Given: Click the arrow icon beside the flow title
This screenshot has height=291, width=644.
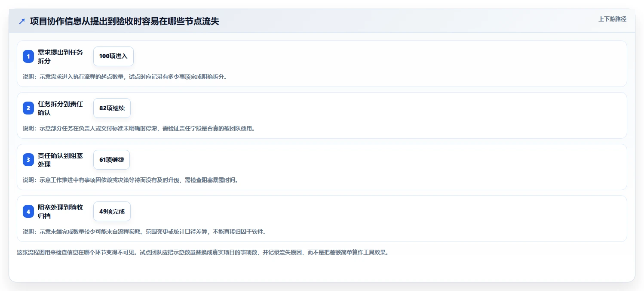Looking at the screenshot, I should [x=22, y=21].
